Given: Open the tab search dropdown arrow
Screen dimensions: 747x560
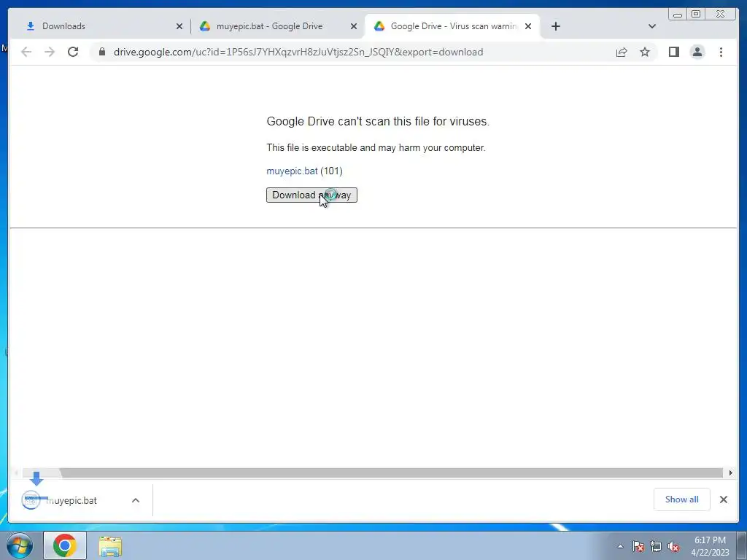Looking at the screenshot, I should coord(652,26).
